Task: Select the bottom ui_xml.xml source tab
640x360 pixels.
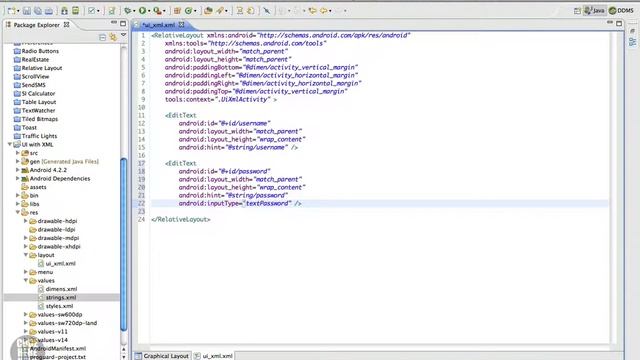Action: pos(213,356)
